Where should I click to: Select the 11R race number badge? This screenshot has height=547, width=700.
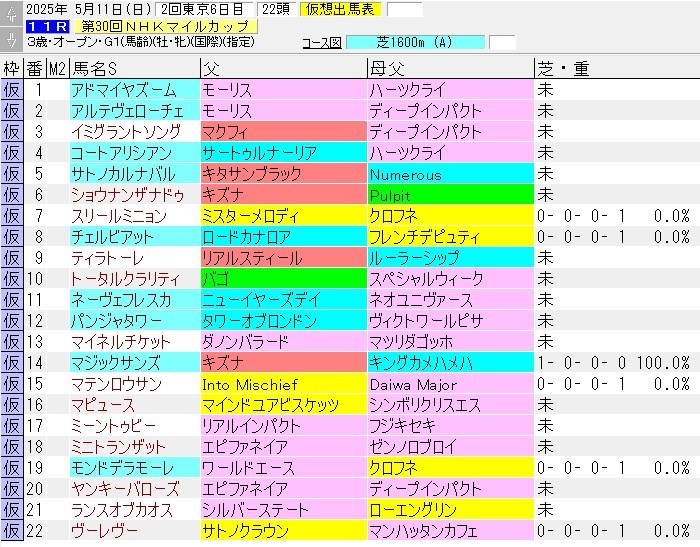point(47,27)
